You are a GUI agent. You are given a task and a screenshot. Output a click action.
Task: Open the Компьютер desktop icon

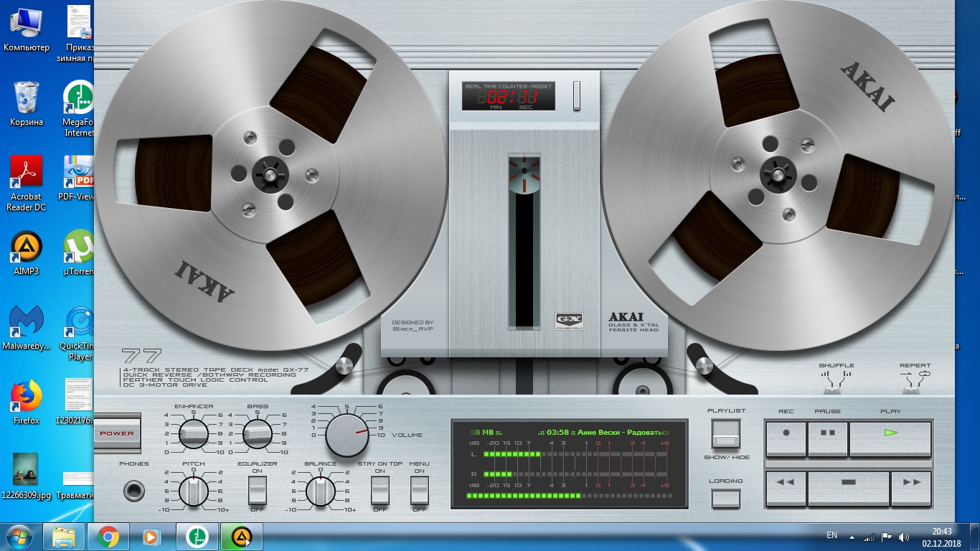coord(26,29)
